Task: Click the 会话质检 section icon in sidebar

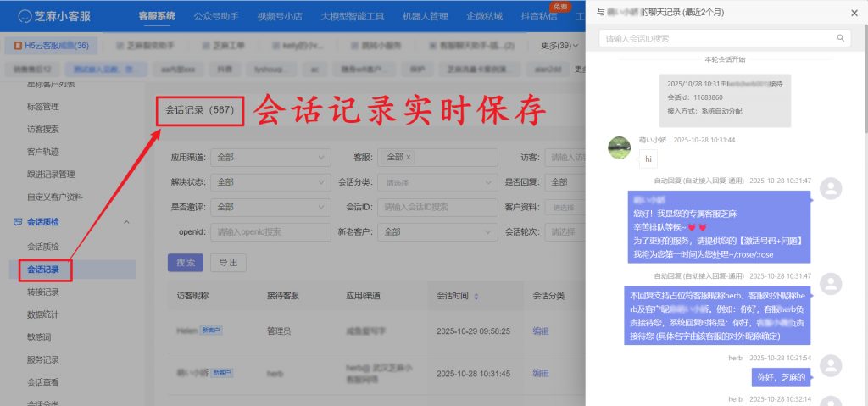Action: (18, 222)
